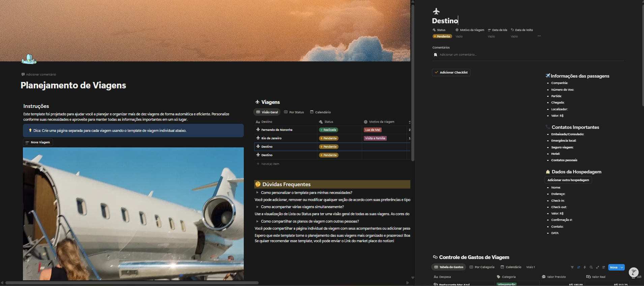Expand 'Como compartilhar os planos' toggle
Viewport: 644px width, 286px height.
click(x=257, y=221)
